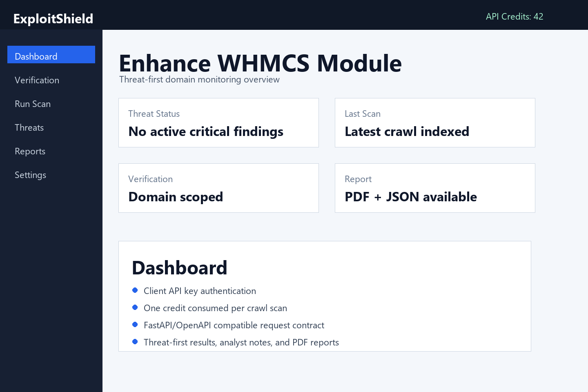The width and height of the screenshot is (588, 392).
Task: Open the Report PDF + JSON card
Action: 435,188
